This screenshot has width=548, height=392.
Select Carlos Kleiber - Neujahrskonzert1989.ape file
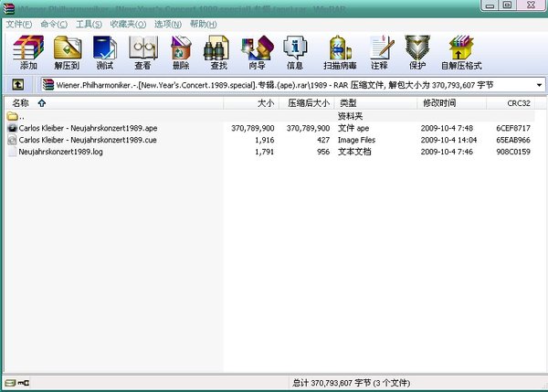click(88, 128)
